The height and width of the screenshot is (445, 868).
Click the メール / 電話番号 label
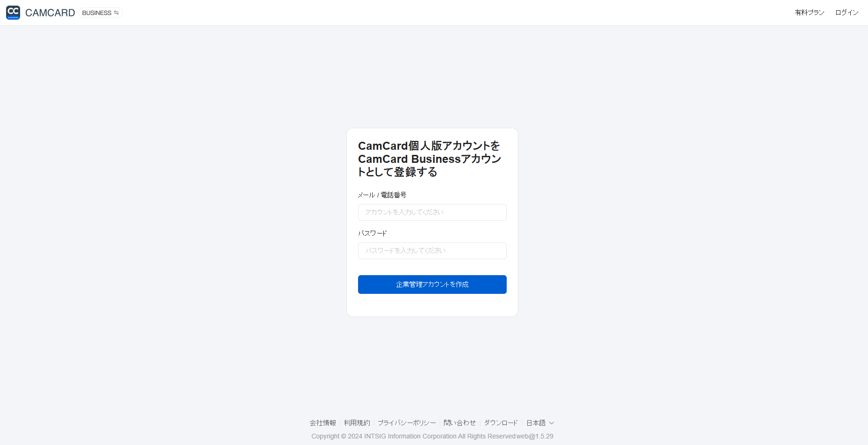[382, 195]
